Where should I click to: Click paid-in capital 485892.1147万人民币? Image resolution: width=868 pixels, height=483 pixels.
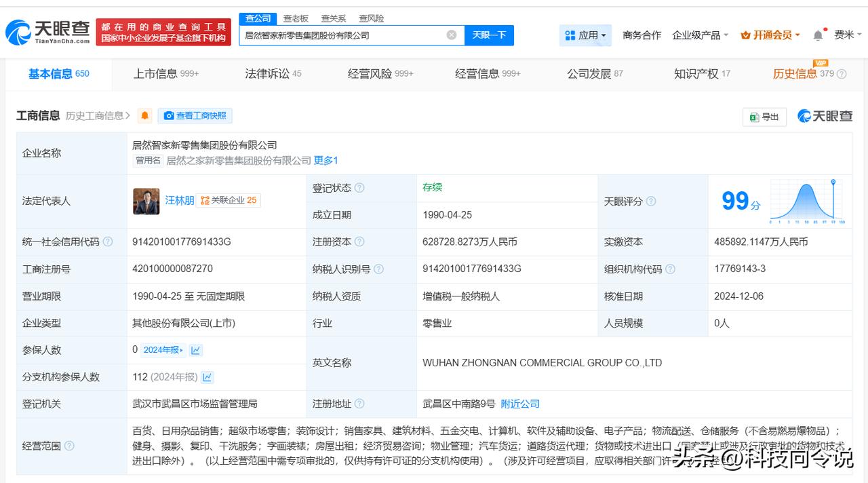click(x=761, y=242)
